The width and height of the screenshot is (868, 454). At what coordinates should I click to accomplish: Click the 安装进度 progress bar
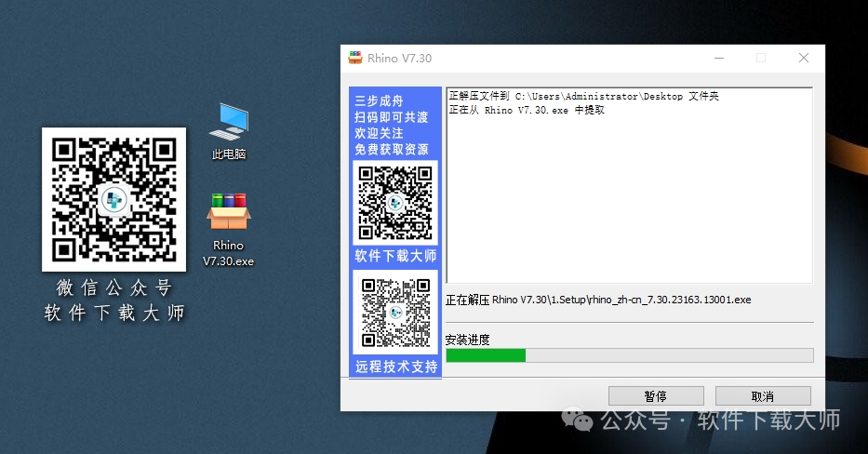point(630,354)
